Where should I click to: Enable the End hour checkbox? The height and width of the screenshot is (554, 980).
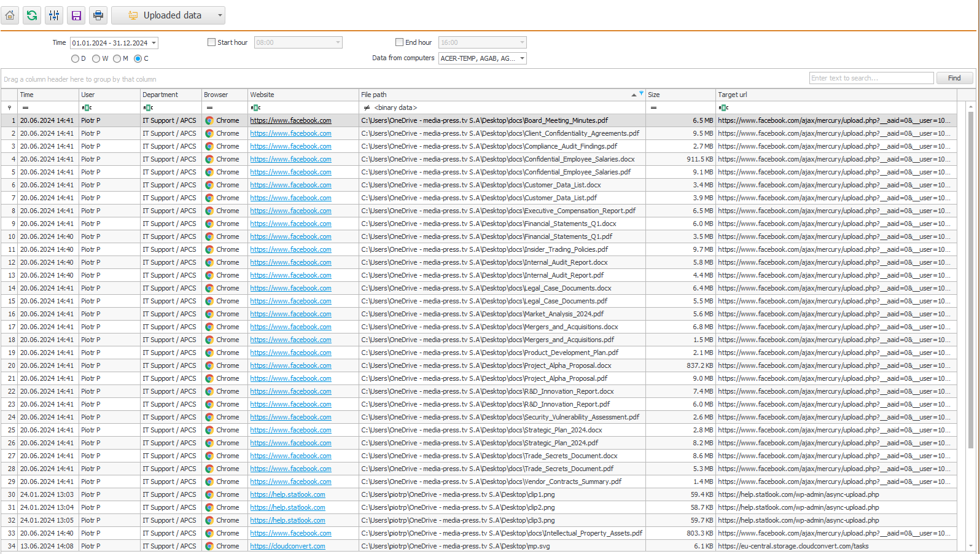pyautogui.click(x=399, y=42)
